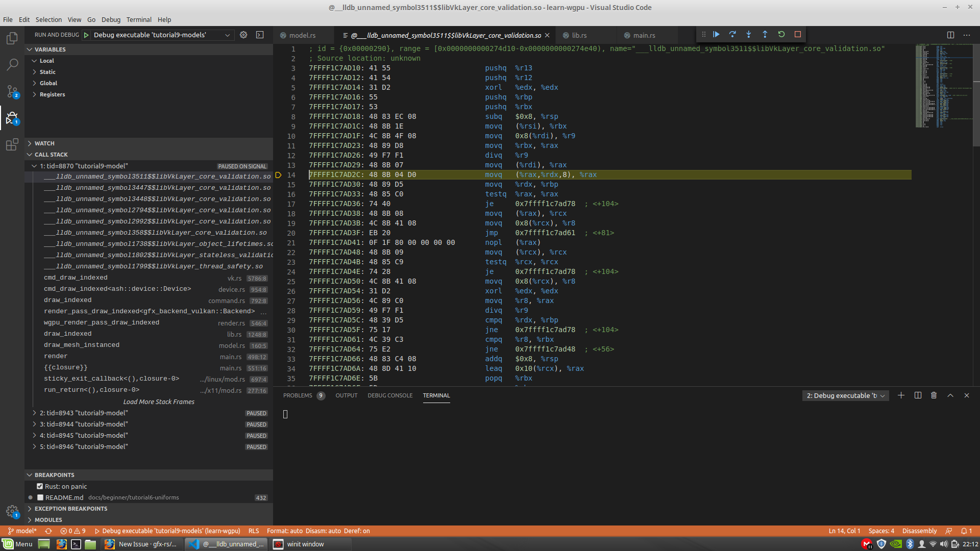Screen dimensions: 980x551
Task: Uncheck the 'Rust: on panic' breakpoint
Action: click(x=40, y=486)
